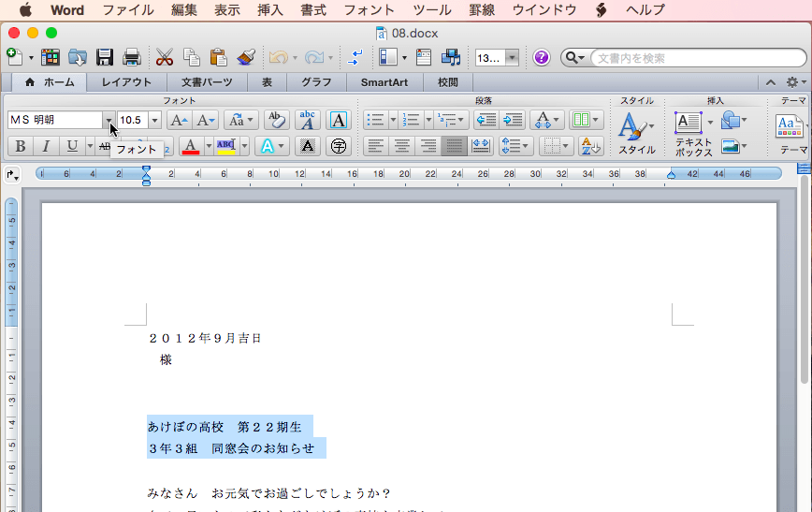Toggle distributed alignment
Screen dimensions: 812x512
(x=481, y=146)
